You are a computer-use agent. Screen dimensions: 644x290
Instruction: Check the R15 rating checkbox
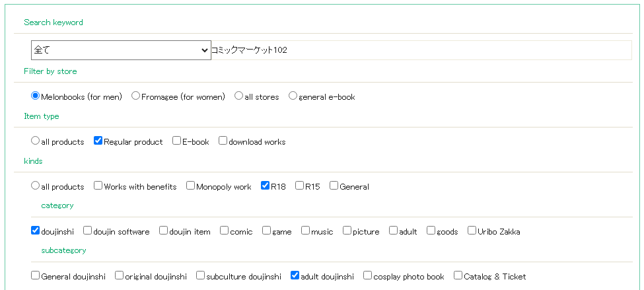coord(299,186)
